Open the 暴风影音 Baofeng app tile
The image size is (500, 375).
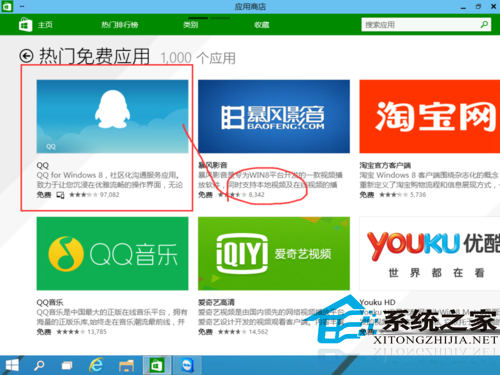coord(274,116)
